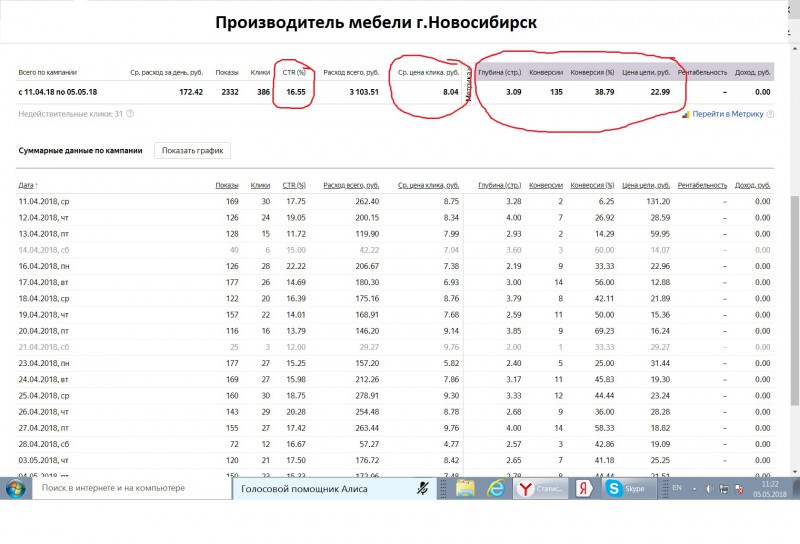Click the Показать график button

coord(192,151)
